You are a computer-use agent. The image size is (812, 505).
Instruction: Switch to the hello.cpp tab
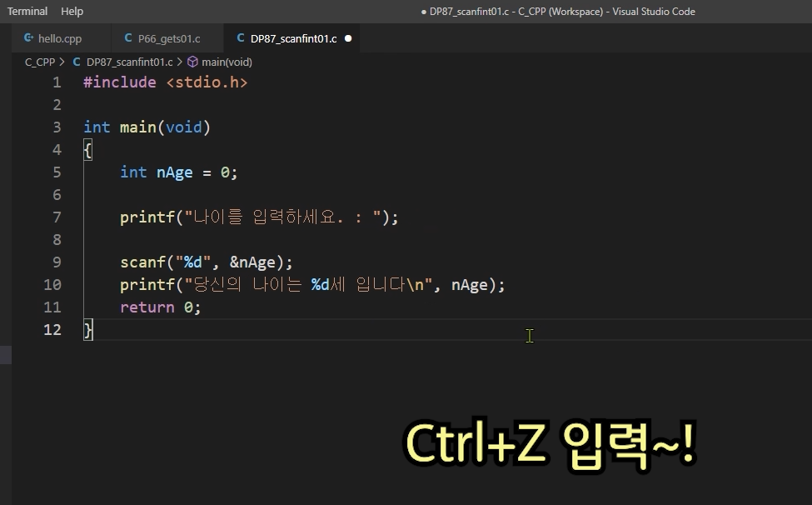click(60, 38)
